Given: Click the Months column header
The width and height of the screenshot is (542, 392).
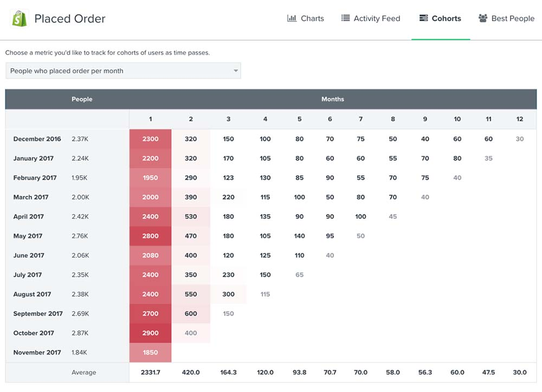Looking at the screenshot, I should click(333, 99).
